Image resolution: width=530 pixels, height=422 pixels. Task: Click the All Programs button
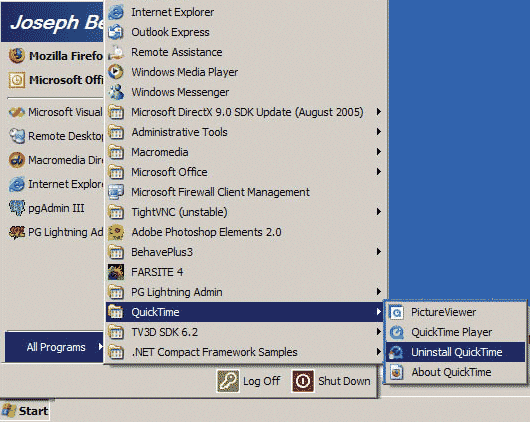[54, 347]
